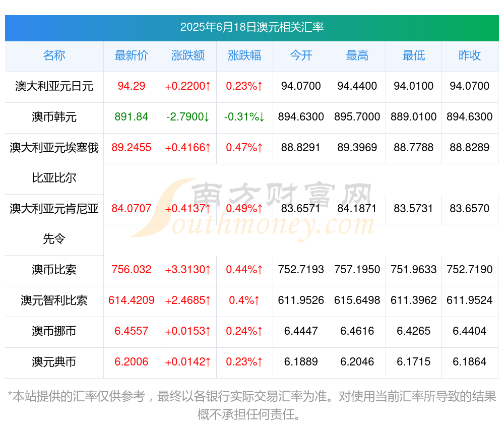Click the table title 2025年6月18日澳元相关汇率
Viewport: 504px width, 430px height.
pos(251,27)
